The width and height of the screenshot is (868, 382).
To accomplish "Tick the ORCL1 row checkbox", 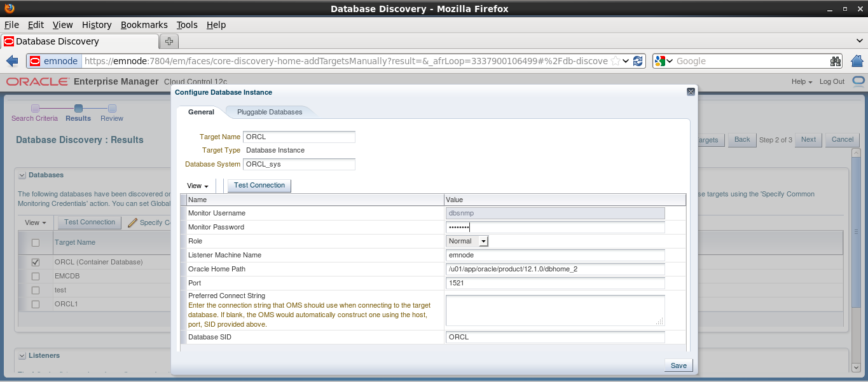I will click(x=36, y=304).
